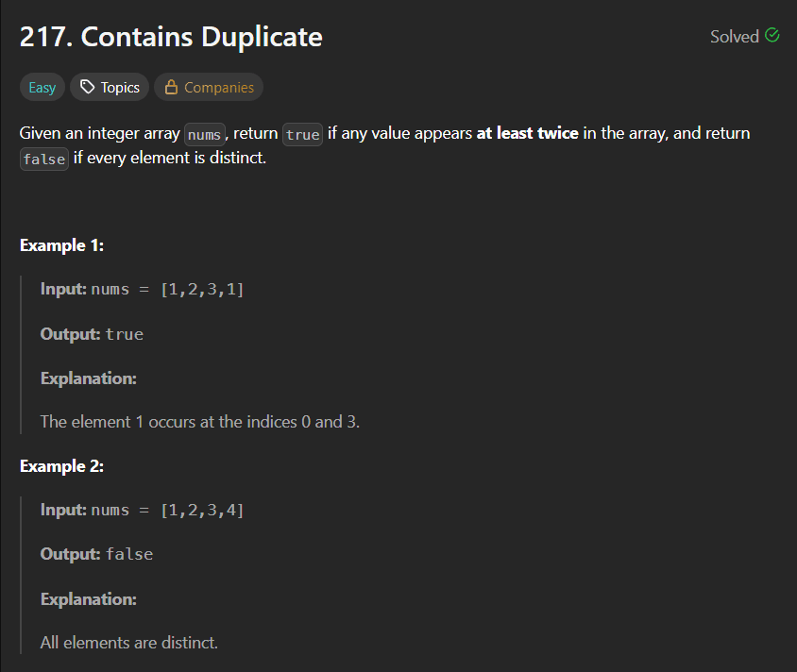Screen dimensions: 797x672
Task: Select the Example 2 section label
Action: [61, 465]
